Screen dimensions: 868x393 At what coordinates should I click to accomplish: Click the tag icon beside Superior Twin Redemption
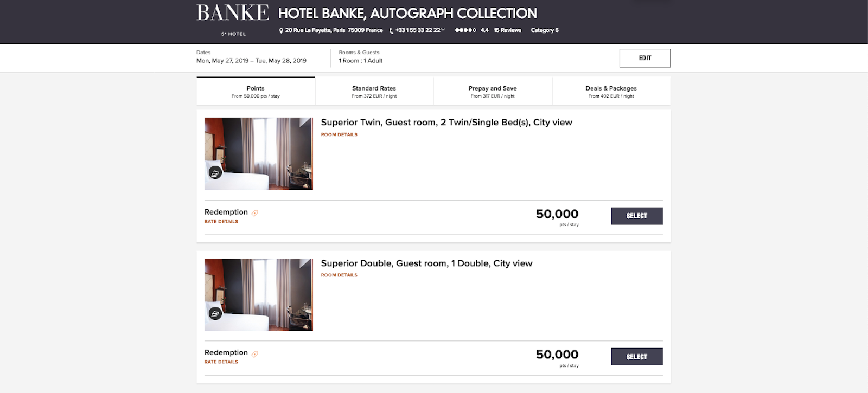coord(255,213)
